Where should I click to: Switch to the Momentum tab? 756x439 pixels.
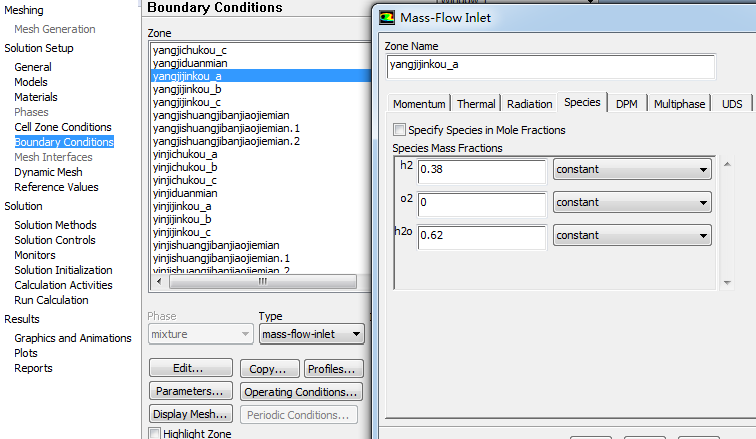(419, 104)
